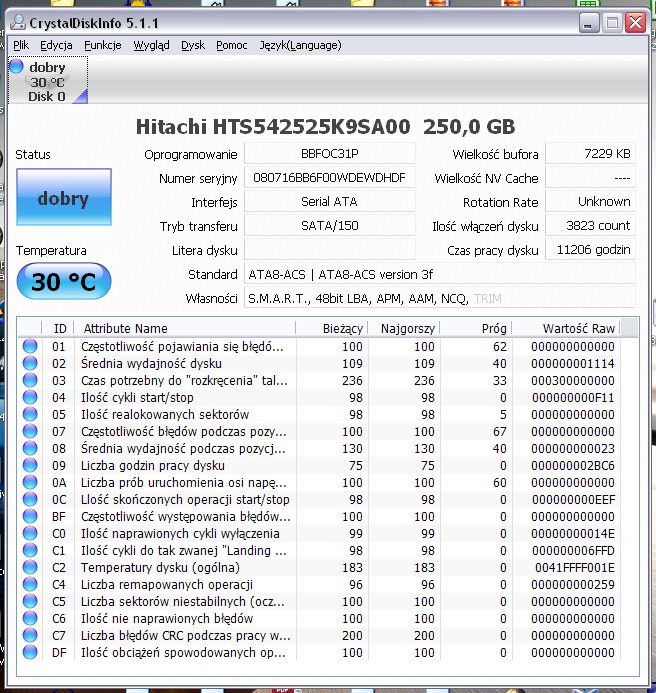Click the ID column header

tap(58, 328)
